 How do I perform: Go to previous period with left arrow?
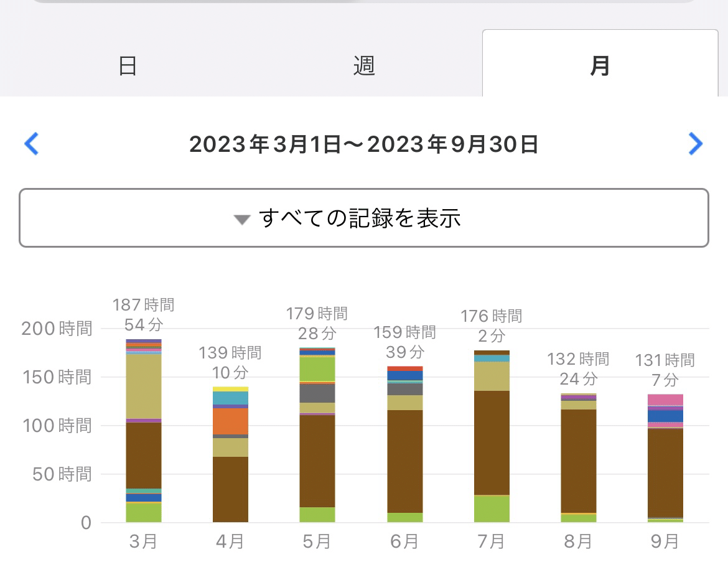[x=31, y=144]
